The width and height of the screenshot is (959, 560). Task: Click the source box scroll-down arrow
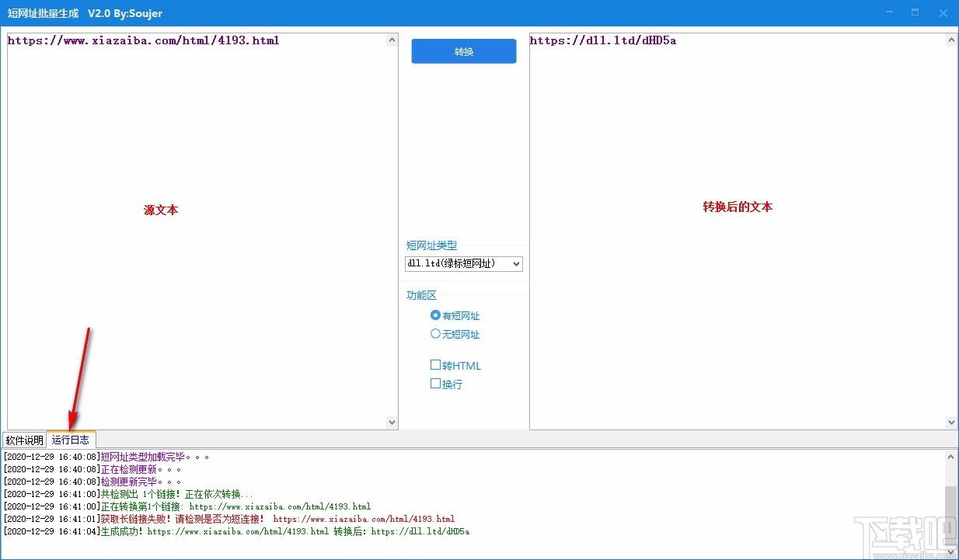point(392,422)
